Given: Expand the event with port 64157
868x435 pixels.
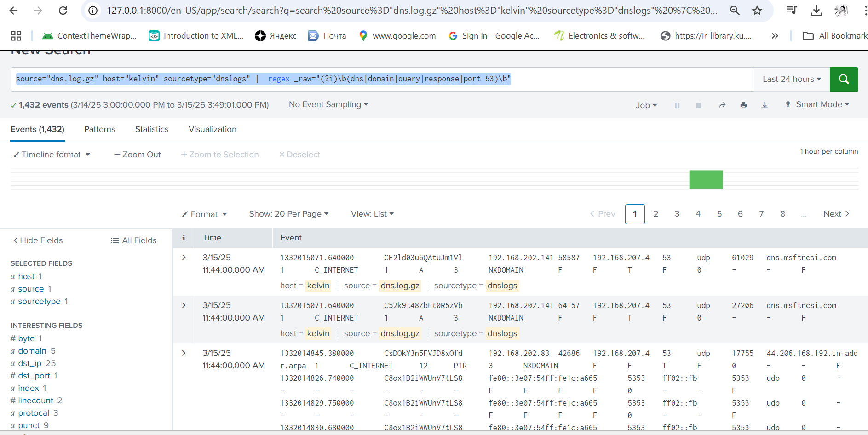Looking at the screenshot, I should [184, 305].
